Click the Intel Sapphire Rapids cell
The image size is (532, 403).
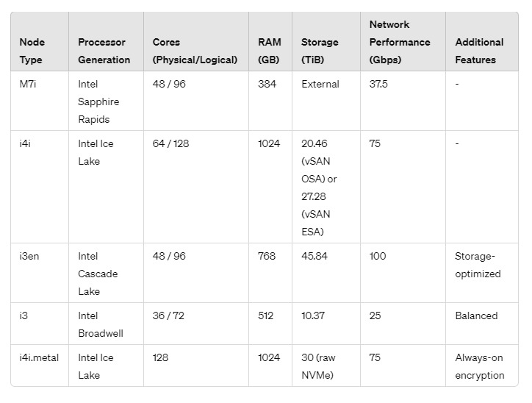click(107, 101)
